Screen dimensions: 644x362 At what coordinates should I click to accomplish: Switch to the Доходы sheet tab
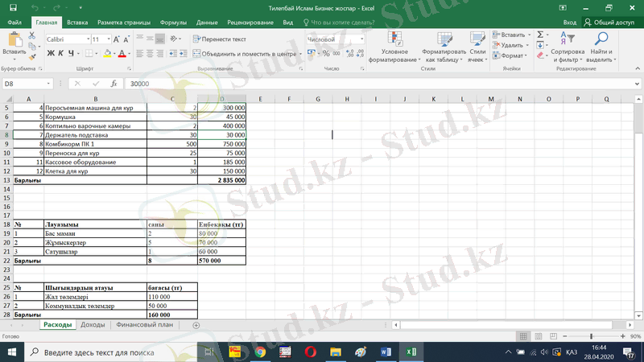click(x=93, y=324)
